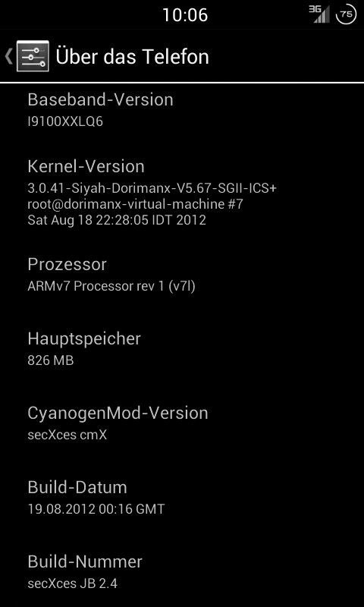
Task: Select the Hauptspeicher entry
Action: tap(182, 349)
